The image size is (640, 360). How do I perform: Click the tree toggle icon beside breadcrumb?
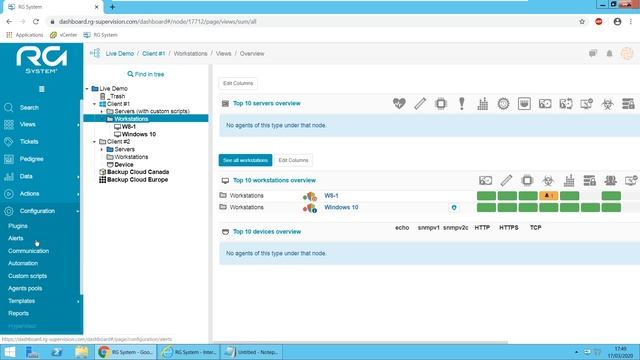tap(95, 53)
